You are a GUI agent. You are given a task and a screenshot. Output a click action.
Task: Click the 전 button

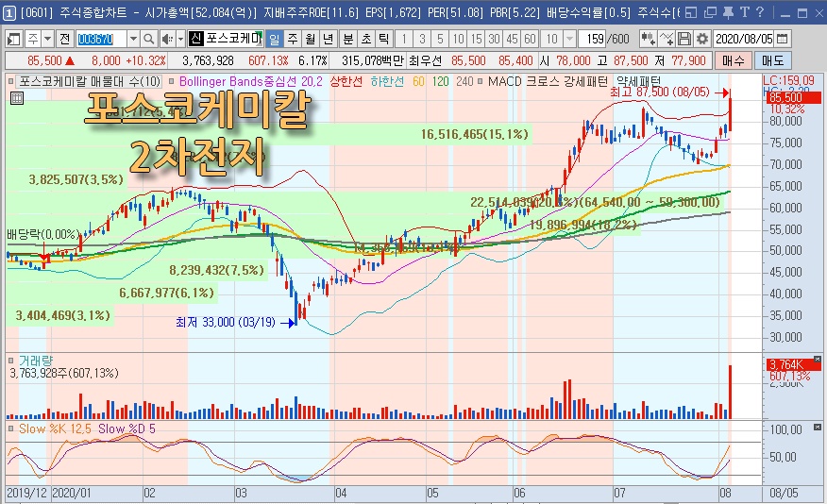coord(65,39)
